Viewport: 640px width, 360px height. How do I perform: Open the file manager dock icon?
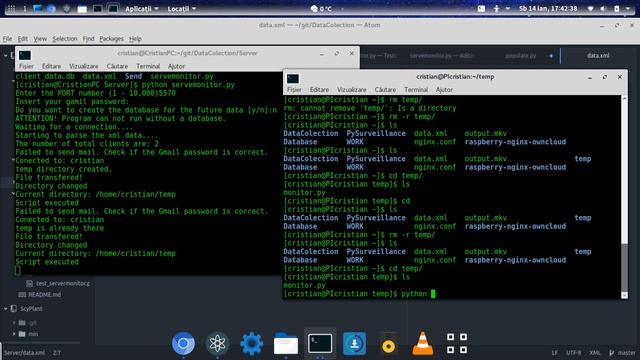tap(286, 344)
